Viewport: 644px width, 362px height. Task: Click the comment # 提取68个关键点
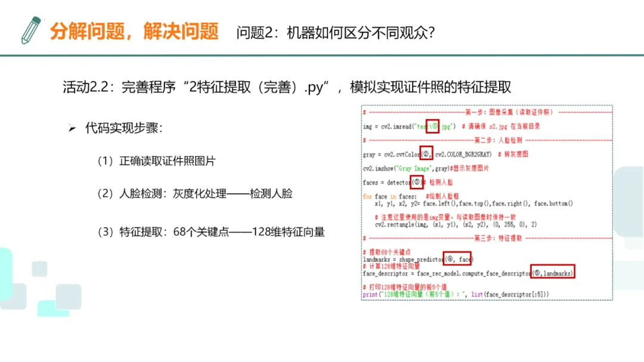[386, 252]
